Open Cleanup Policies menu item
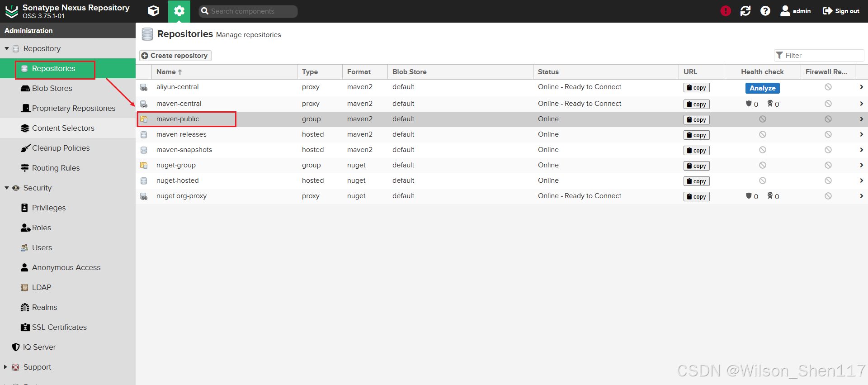 point(68,148)
